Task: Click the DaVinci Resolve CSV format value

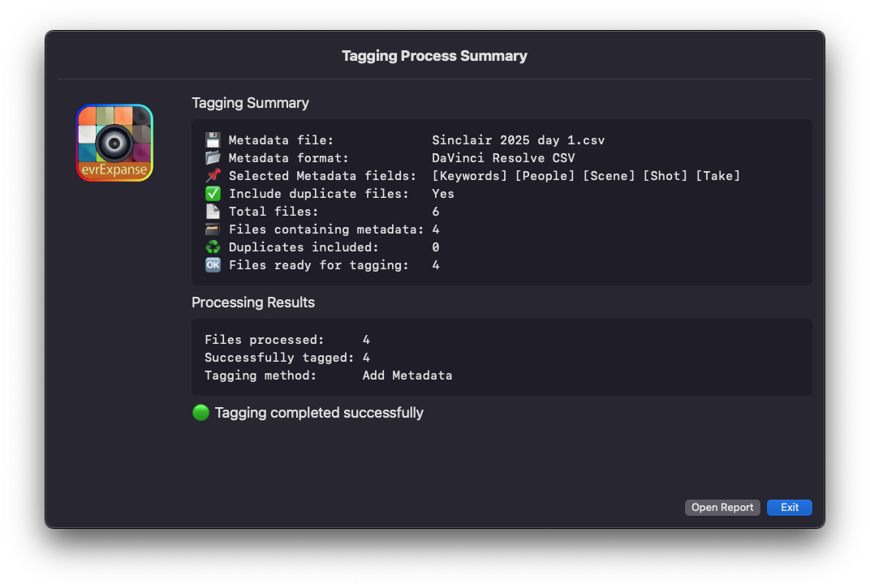Action: coord(503,158)
